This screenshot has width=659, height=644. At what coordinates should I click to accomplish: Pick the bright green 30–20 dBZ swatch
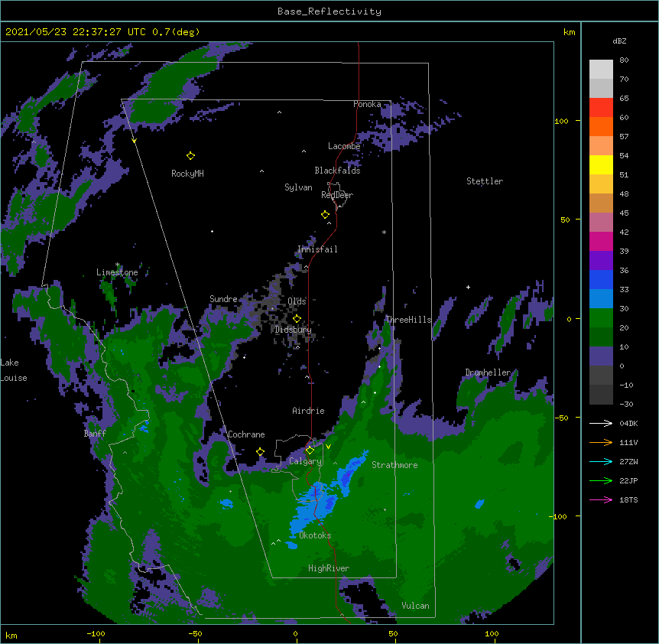(601, 318)
